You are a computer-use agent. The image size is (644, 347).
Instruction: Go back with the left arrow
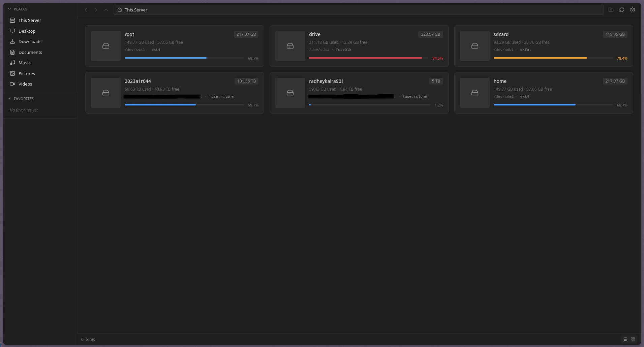pos(86,10)
